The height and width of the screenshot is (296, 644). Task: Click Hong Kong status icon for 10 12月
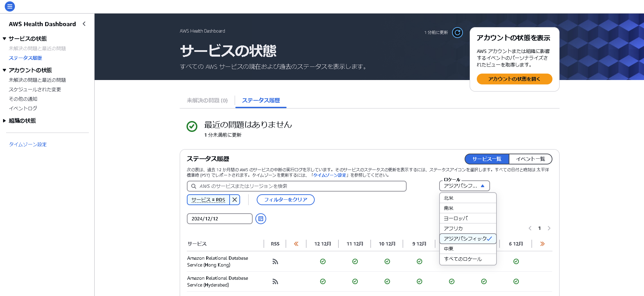click(387, 261)
